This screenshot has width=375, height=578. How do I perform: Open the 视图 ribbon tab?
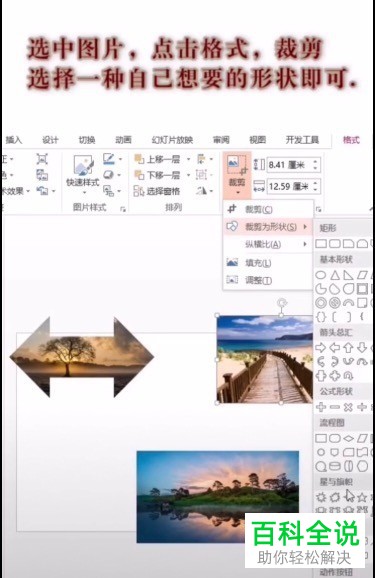click(257, 140)
